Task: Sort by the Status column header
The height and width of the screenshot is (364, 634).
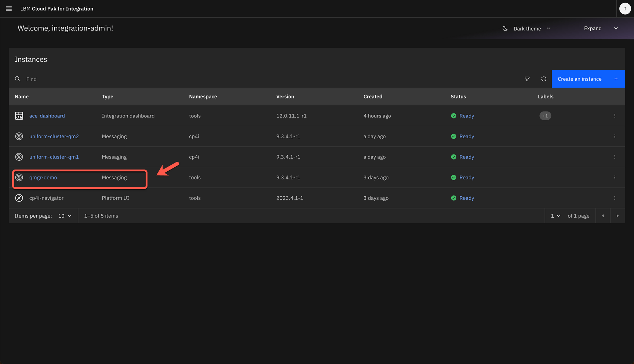Action: [458, 97]
